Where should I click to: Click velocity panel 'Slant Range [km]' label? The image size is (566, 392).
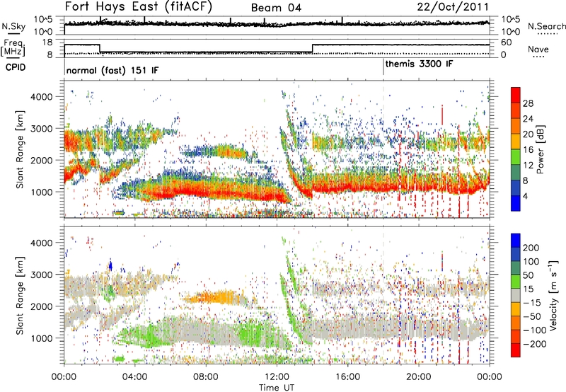pyautogui.click(x=21, y=296)
